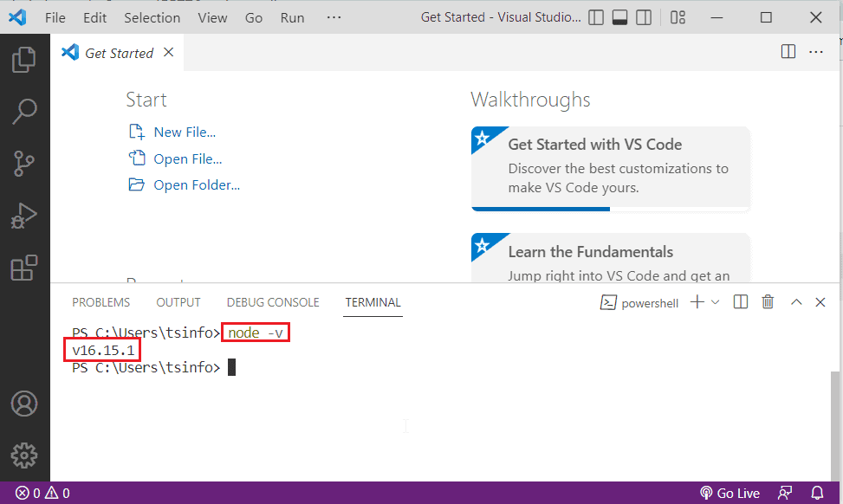
Task: Click the terminal cursor prompt line
Action: pyautogui.click(x=153, y=367)
